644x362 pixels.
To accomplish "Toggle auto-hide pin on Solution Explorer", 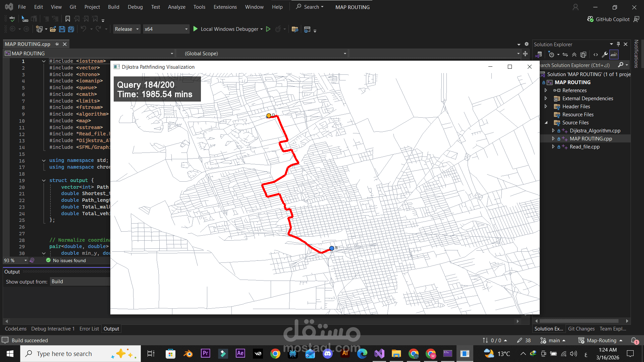I will pyautogui.click(x=618, y=44).
